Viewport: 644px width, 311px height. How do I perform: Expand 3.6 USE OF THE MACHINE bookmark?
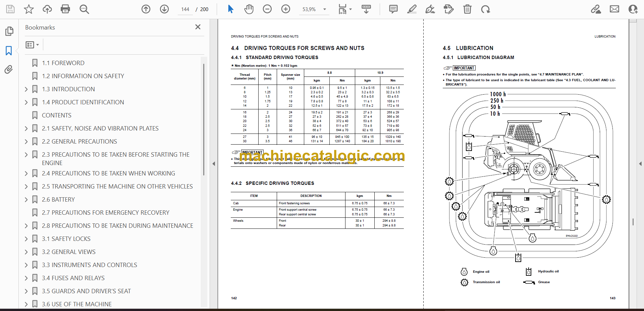tap(26, 304)
